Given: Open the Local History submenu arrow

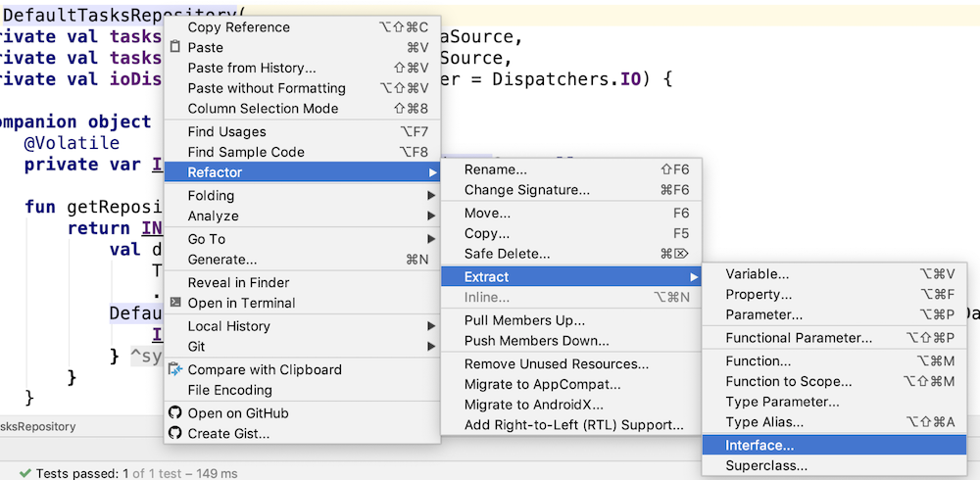Looking at the screenshot, I should tap(431, 326).
